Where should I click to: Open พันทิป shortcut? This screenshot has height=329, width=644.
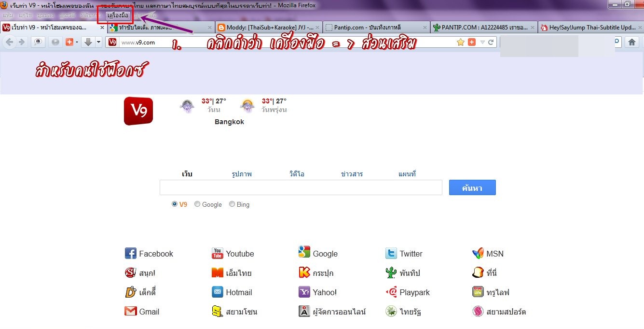402,273
